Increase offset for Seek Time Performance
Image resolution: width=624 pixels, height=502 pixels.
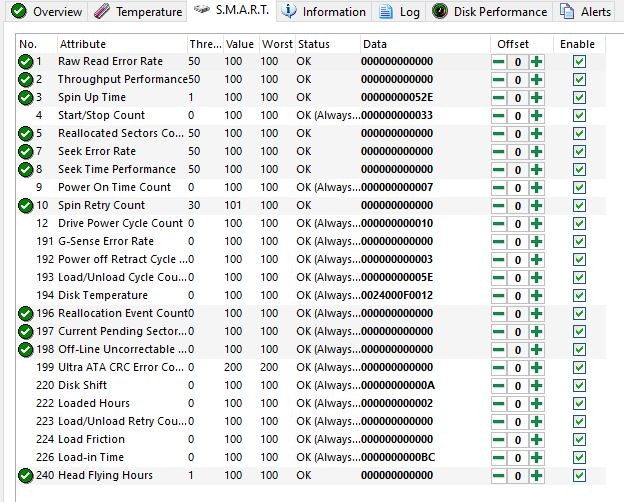536,170
